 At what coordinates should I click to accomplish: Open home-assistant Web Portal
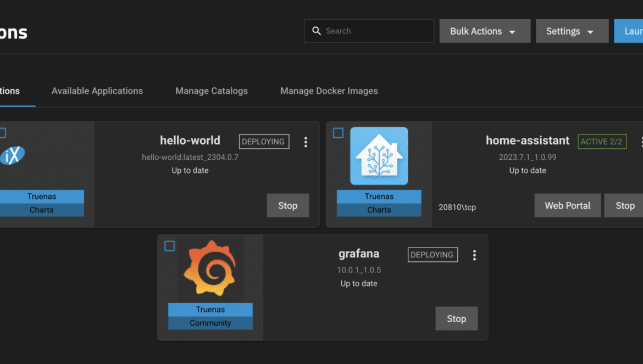pos(568,205)
